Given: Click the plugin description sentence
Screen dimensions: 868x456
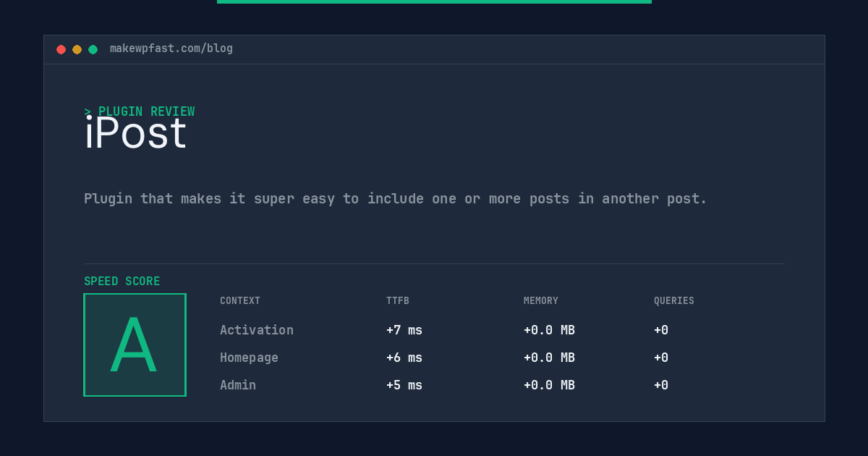Looking at the screenshot, I should click(x=395, y=198).
